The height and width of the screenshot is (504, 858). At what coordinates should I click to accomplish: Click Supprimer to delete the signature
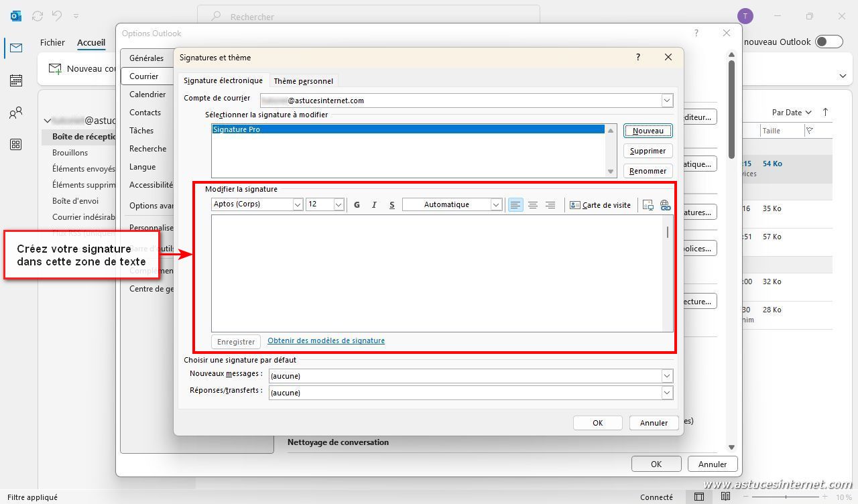(648, 151)
